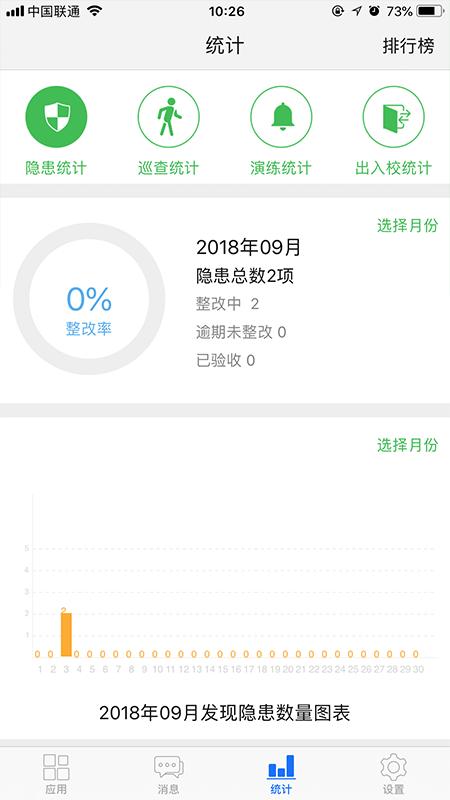450x800 pixels.
Task: Select the 隐患统计 shield icon
Action: (x=56, y=117)
